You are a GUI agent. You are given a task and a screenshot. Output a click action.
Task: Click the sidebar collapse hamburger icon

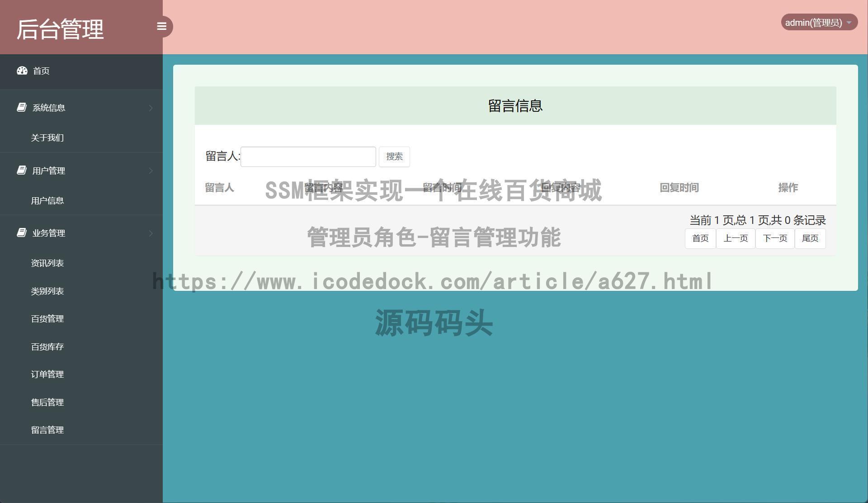pyautogui.click(x=162, y=26)
